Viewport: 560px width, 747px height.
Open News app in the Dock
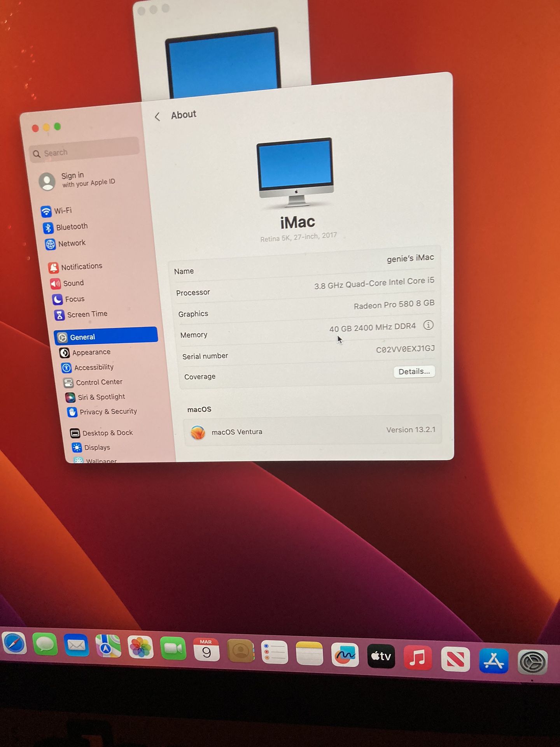(455, 659)
